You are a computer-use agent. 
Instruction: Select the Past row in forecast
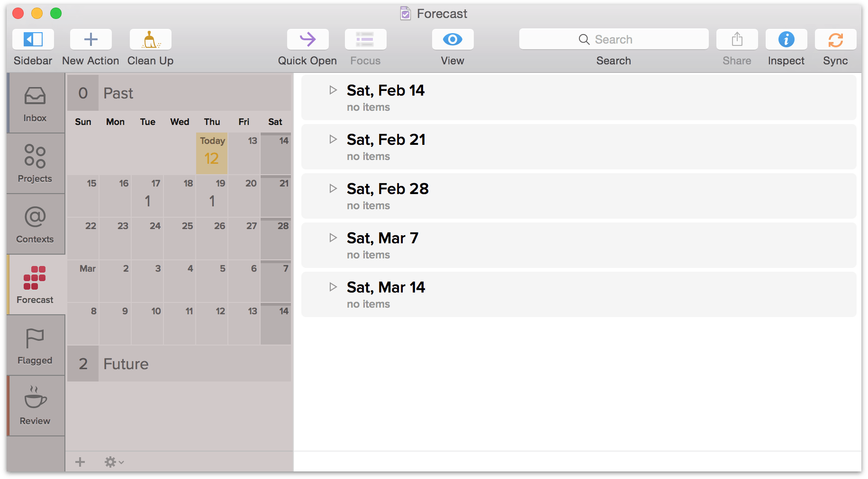pyautogui.click(x=179, y=93)
